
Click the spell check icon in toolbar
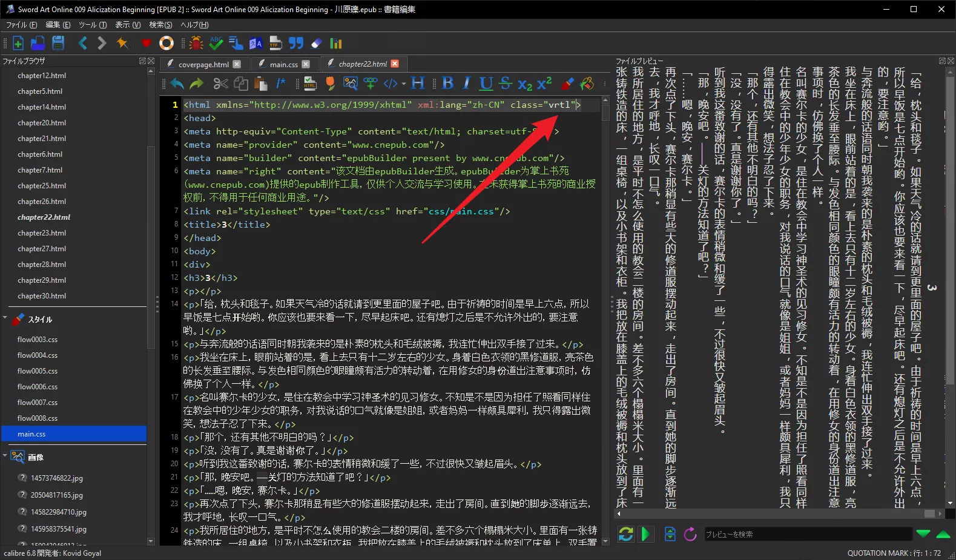click(216, 44)
